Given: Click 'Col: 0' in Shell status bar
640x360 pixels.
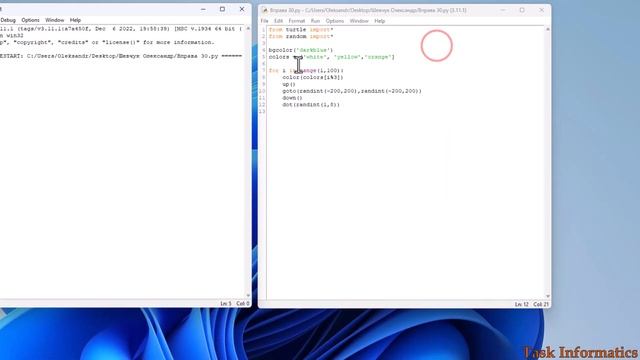Looking at the screenshot, I should click(242, 304).
